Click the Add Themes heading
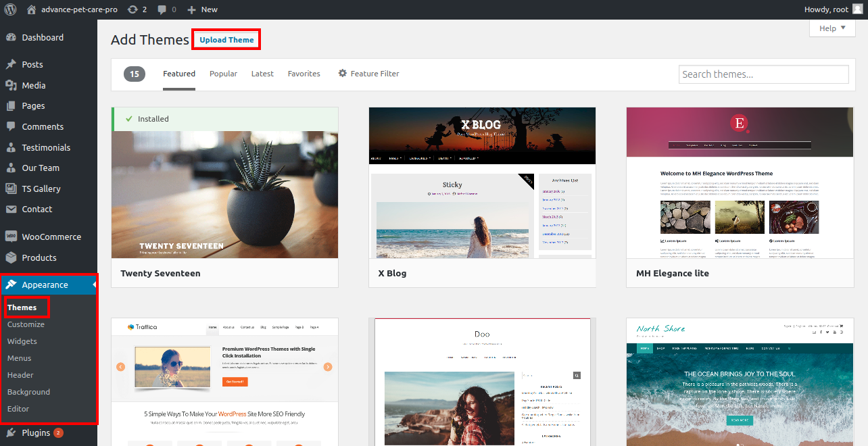 click(x=150, y=40)
